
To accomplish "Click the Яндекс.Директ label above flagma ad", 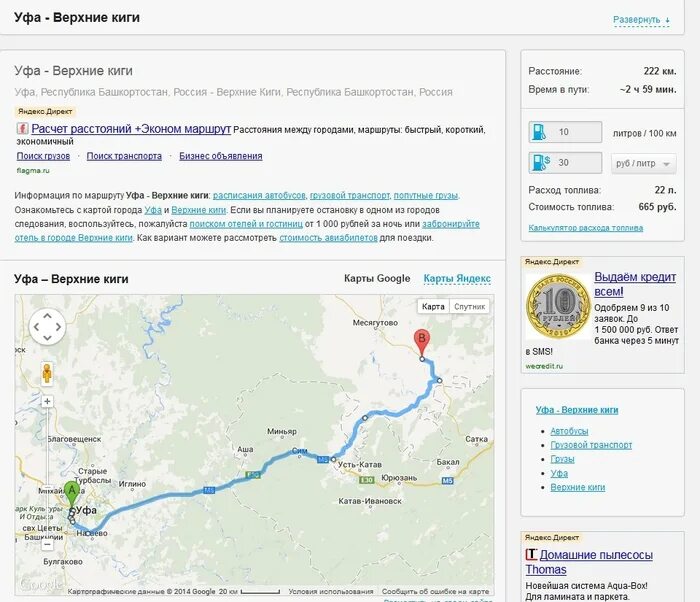I will [45, 112].
